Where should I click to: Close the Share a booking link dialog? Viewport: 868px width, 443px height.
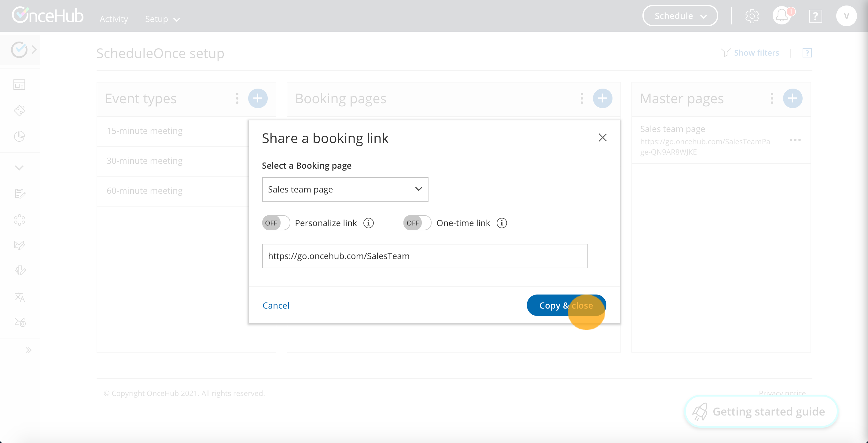[x=602, y=137]
